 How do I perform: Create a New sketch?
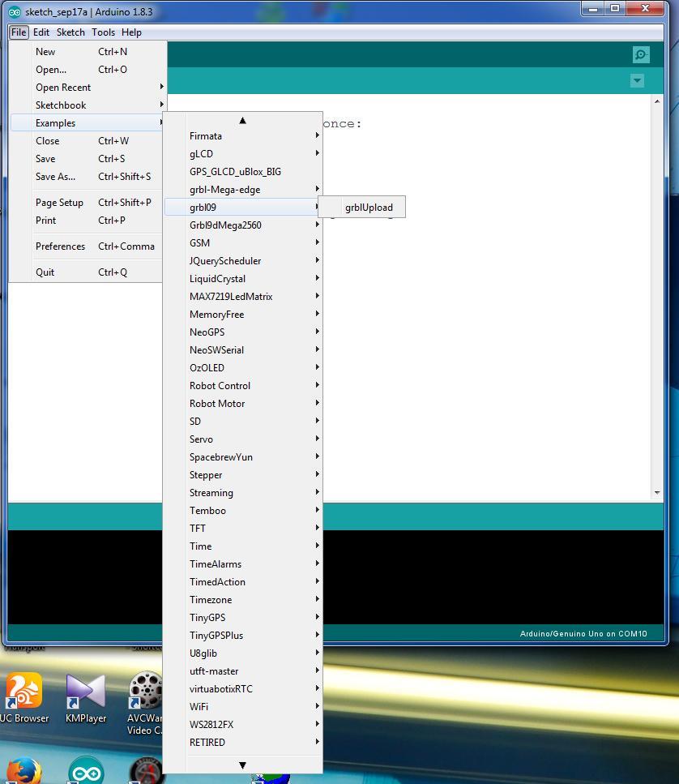pos(88,52)
